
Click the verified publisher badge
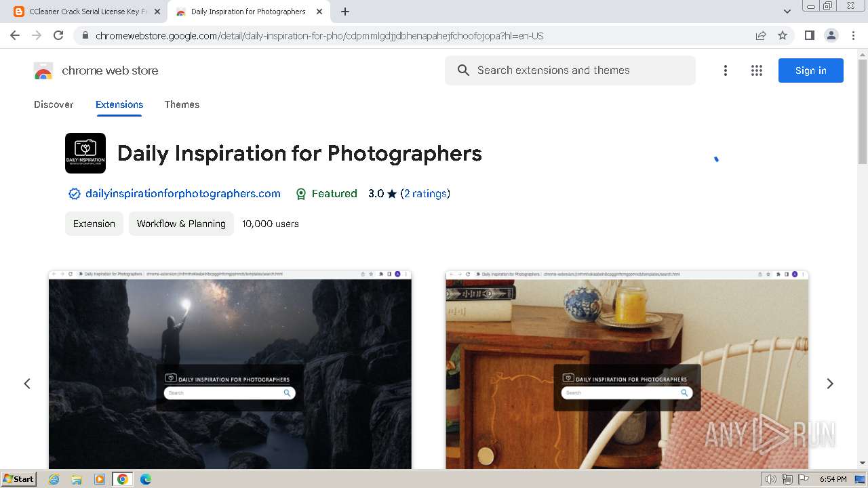point(75,194)
